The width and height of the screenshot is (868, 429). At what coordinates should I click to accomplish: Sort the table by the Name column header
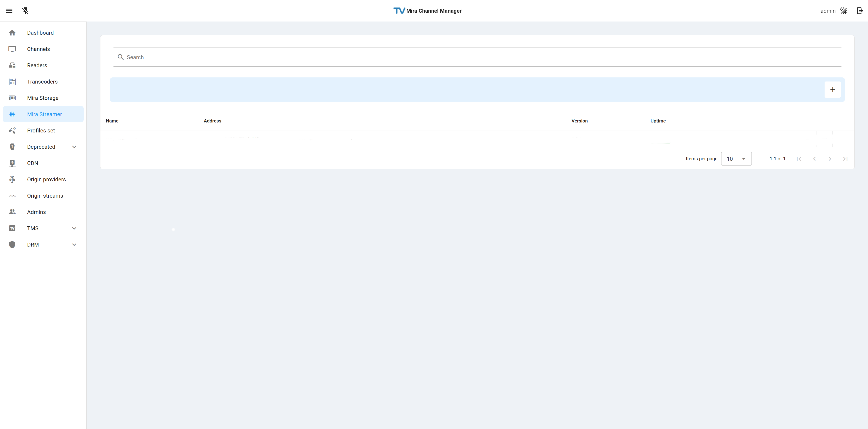[112, 121]
